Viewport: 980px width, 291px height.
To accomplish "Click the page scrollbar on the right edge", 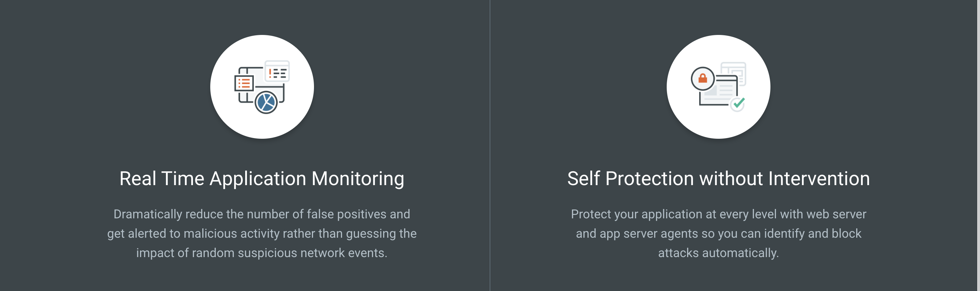I will (x=978, y=145).
